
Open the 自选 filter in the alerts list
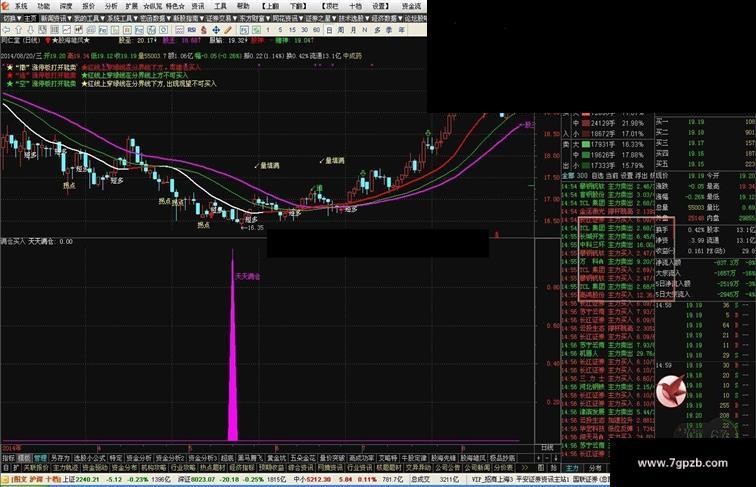(598, 176)
